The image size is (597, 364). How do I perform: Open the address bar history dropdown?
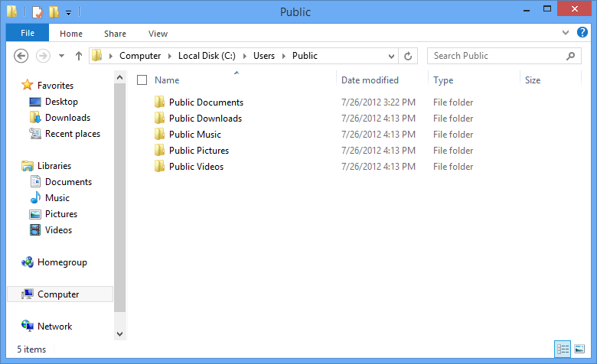[391, 57]
